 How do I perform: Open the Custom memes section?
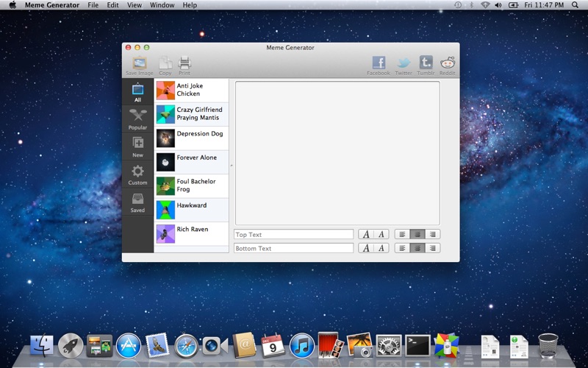click(137, 174)
